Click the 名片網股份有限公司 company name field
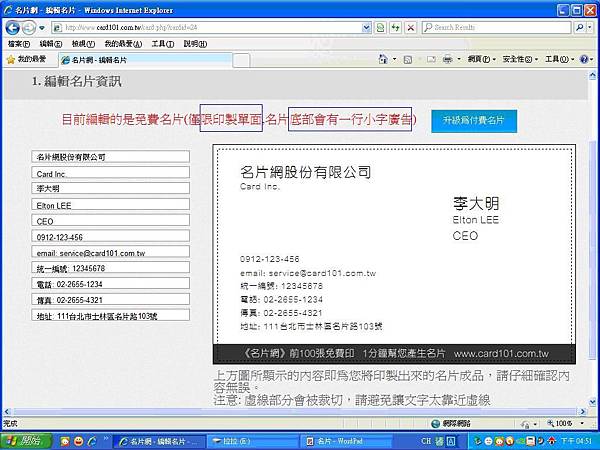600x450 pixels. click(110, 157)
